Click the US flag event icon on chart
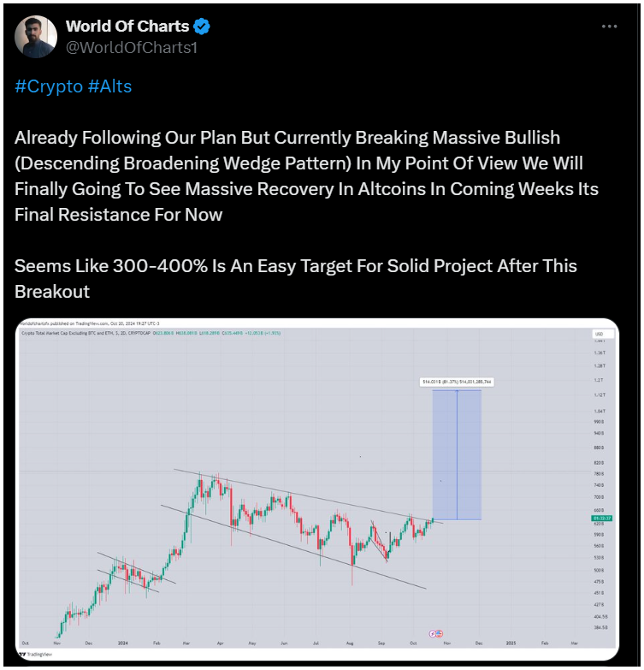This screenshot has width=644, height=670. pos(439,634)
